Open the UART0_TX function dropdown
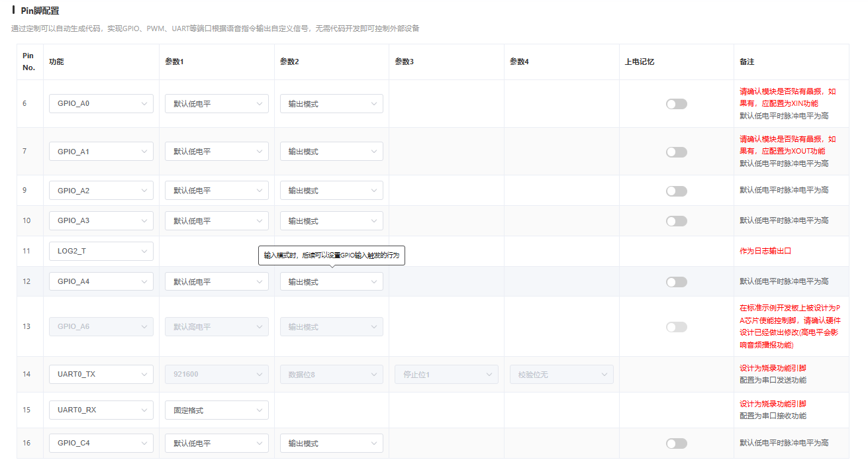This screenshot has width=868, height=466. click(101, 375)
